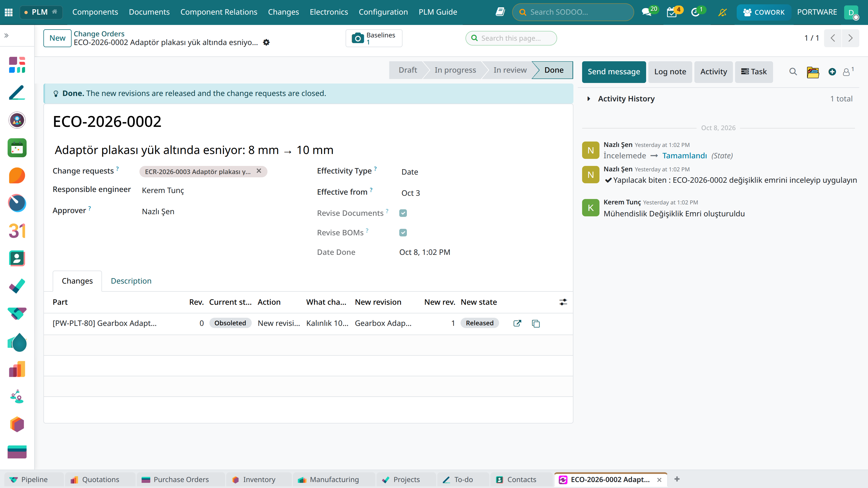Click the muted notification bell icon
This screenshot has height=488, width=868.
click(x=722, y=12)
